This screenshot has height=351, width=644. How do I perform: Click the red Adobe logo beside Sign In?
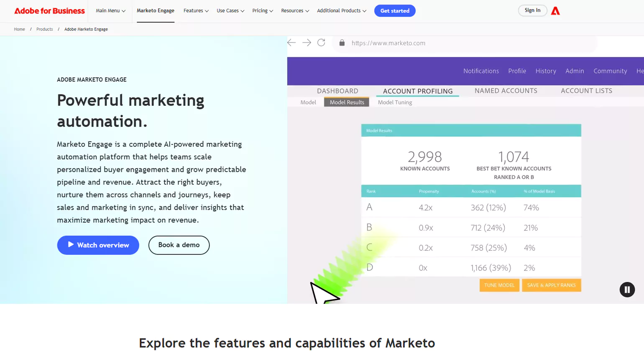555,11
